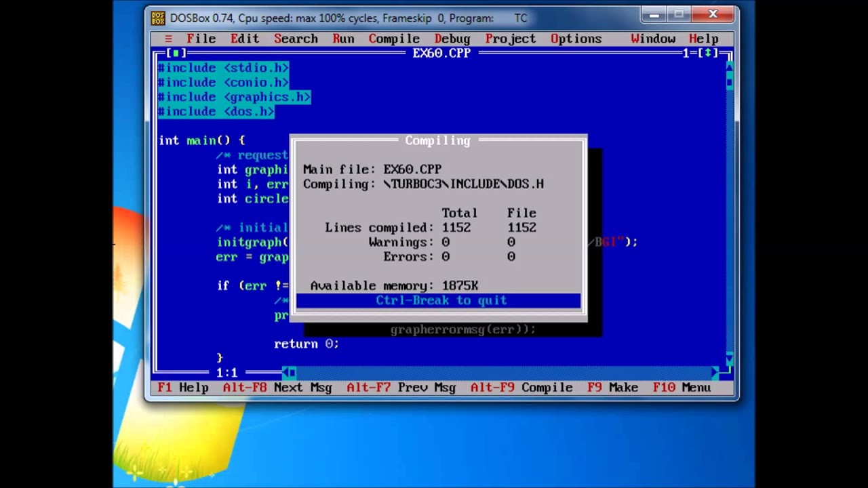Open the Window menu
Viewport: 868px width, 488px height.
click(653, 39)
